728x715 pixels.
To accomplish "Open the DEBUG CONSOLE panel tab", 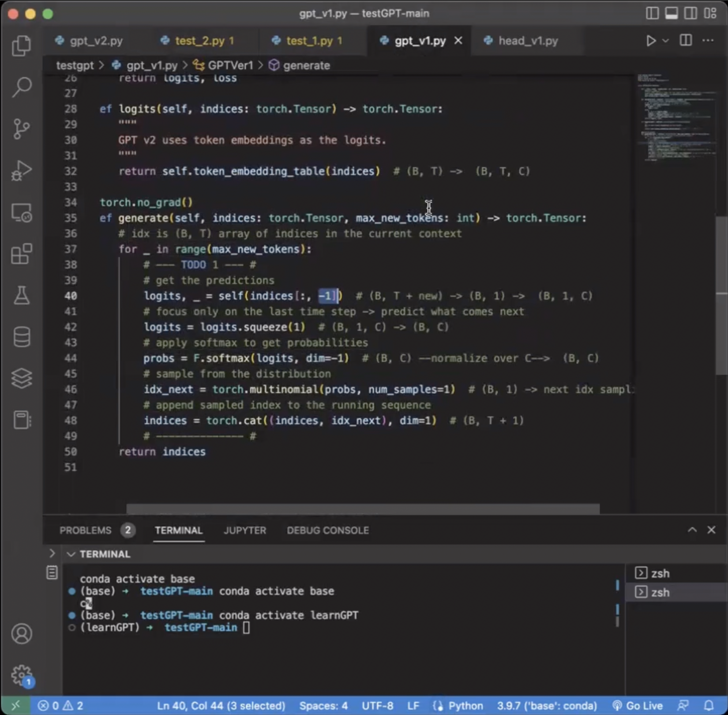I will click(328, 530).
